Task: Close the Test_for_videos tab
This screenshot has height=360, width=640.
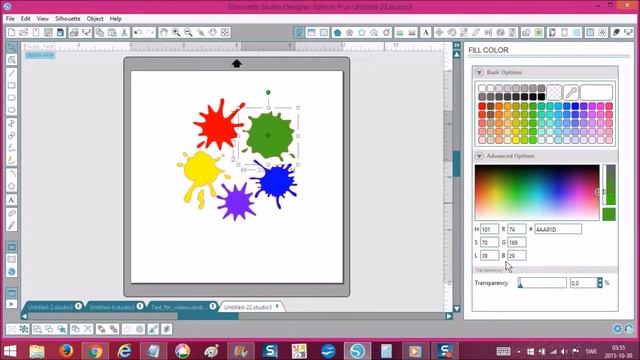Action: pos(213,306)
